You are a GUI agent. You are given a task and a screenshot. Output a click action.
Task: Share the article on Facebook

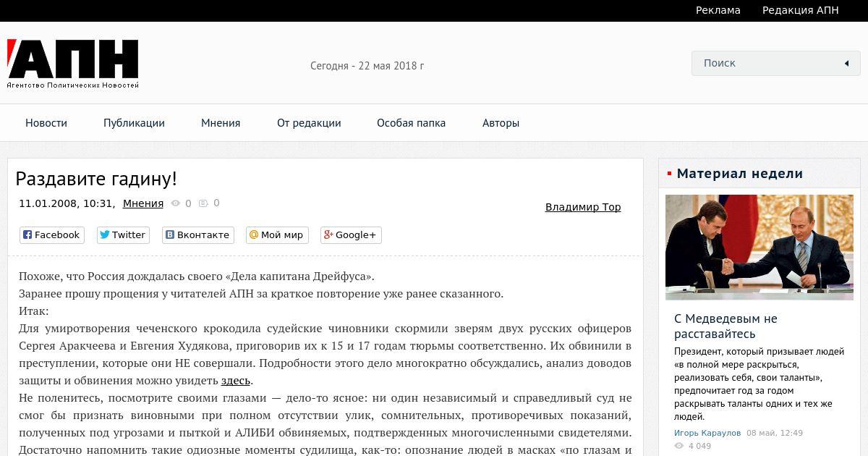point(51,235)
